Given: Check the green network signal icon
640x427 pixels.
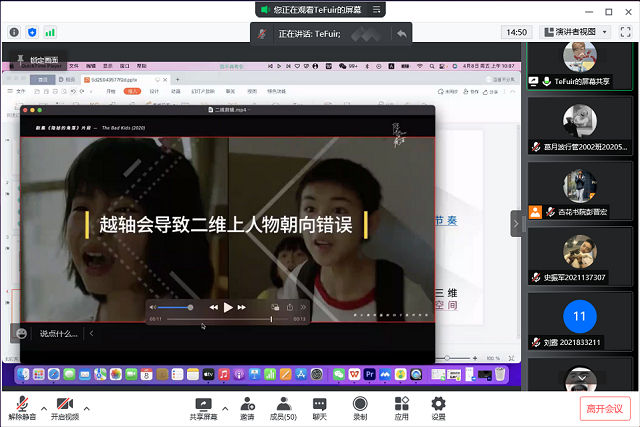Looking at the screenshot, I should [x=50, y=32].
